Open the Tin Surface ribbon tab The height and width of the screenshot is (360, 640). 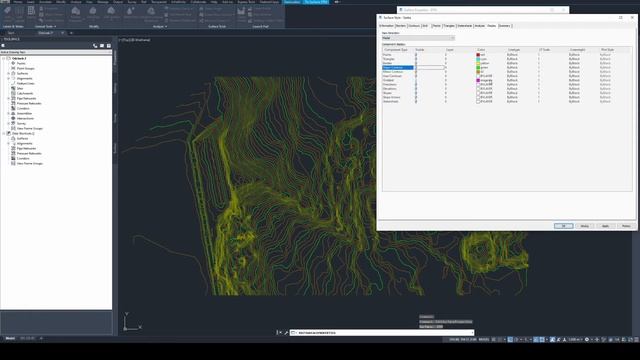[316, 2]
